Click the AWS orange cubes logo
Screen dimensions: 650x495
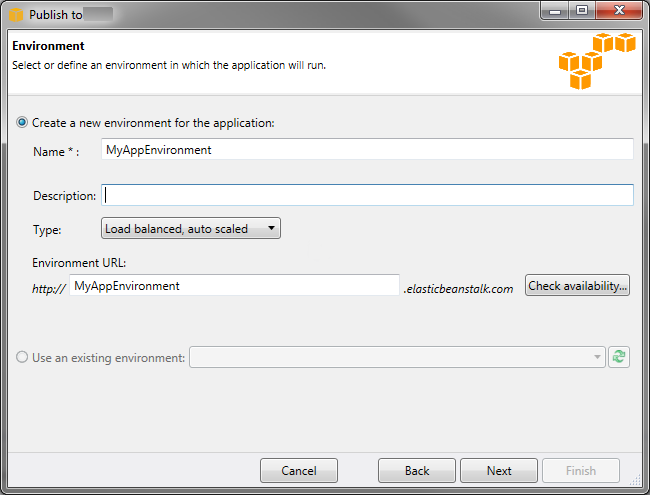click(x=597, y=60)
